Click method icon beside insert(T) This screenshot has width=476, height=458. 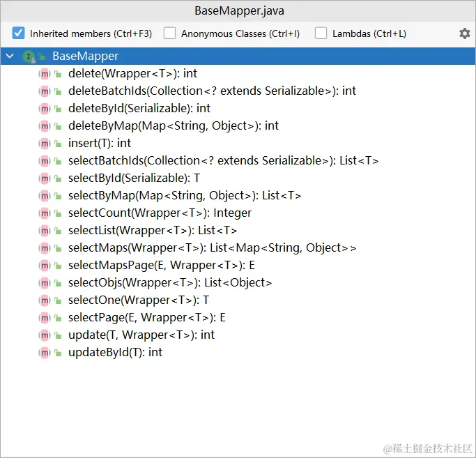(x=45, y=144)
